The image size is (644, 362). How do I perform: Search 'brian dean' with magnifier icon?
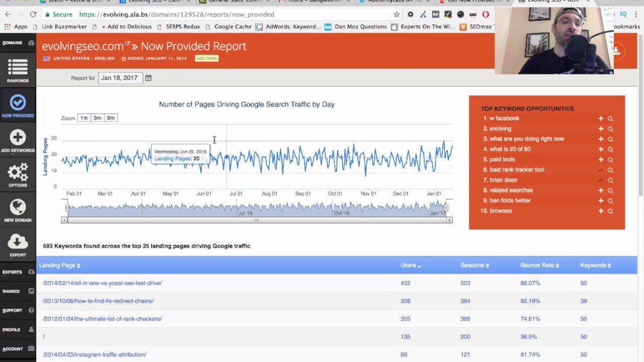(610, 180)
